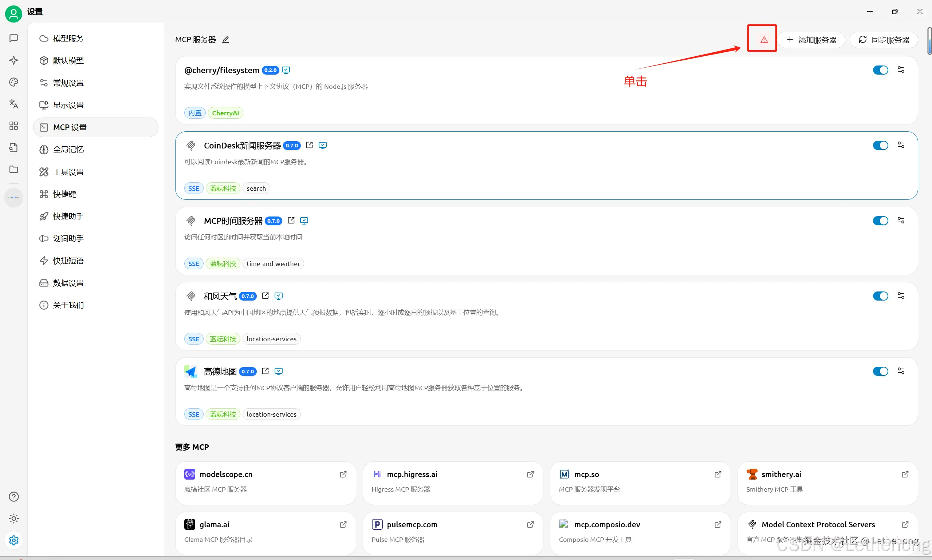The image size is (932, 560).
Task: Toggle the theme sun icon at bottom left
Action: point(13,519)
